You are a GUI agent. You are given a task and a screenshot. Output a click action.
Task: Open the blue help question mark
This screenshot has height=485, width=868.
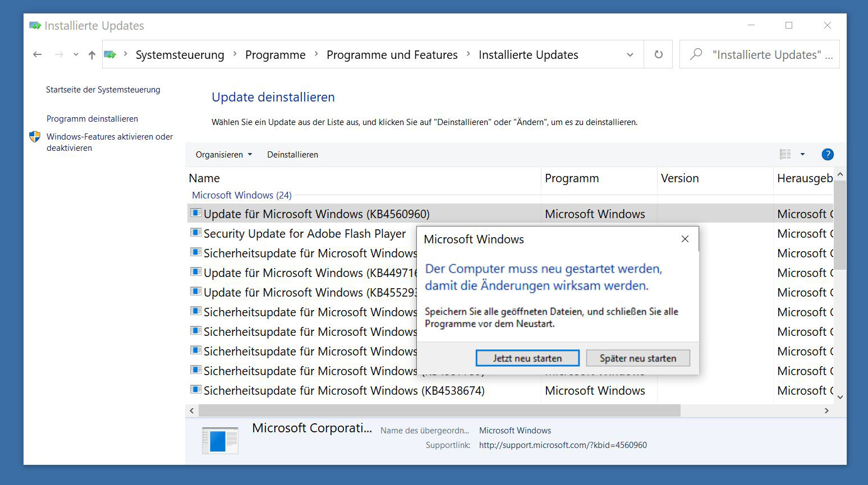827,154
